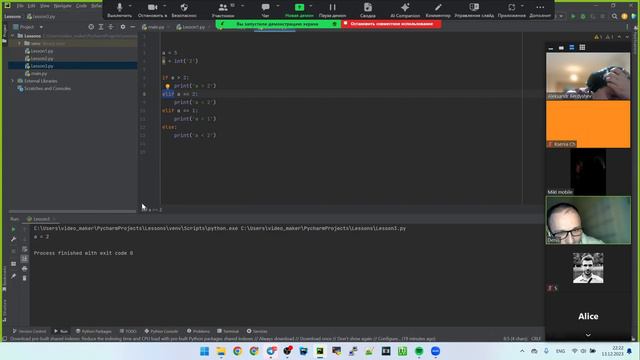Stop video with Zoom camera icon
The width and height of the screenshot is (640, 360).
pyautogui.click(x=153, y=10)
